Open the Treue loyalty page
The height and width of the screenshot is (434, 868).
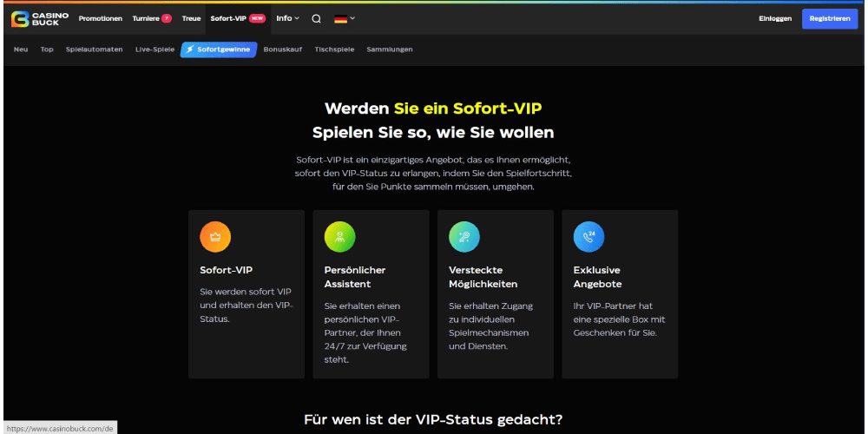(191, 18)
